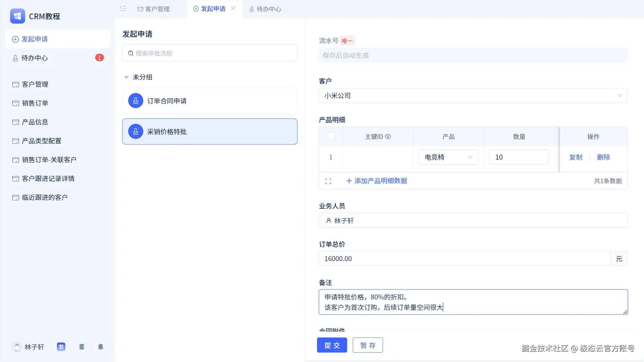Check the select-all checkbox in product table header
Viewport: 644px width, 362px height.
(330, 136)
